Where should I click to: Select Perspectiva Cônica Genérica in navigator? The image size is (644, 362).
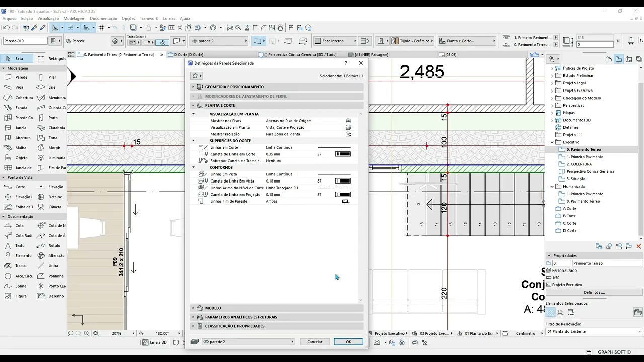pyautogui.click(x=590, y=171)
